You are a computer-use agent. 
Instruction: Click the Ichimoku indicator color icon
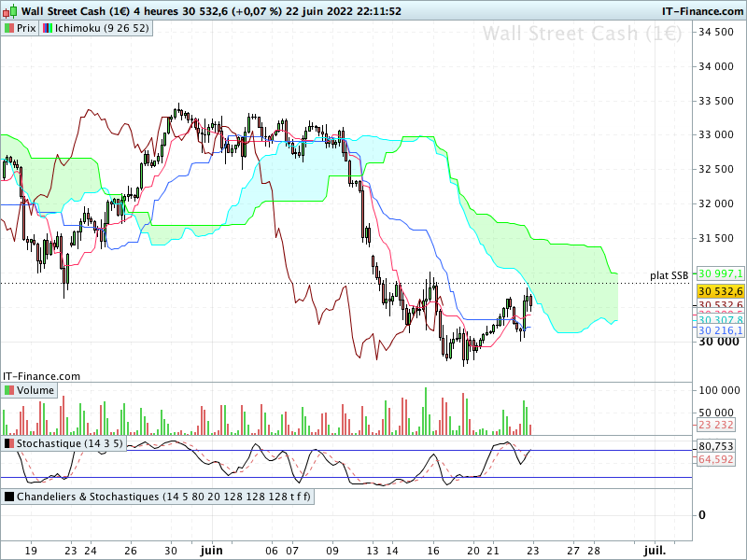[x=48, y=28]
